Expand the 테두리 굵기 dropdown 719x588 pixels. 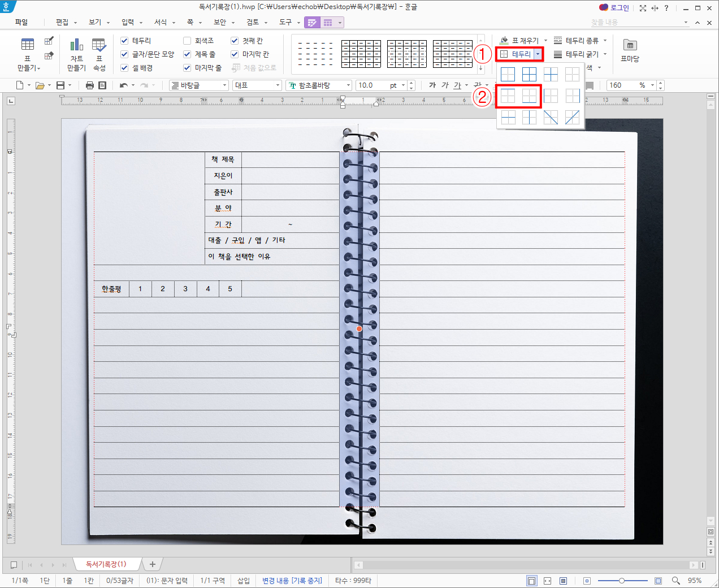[x=605, y=54]
